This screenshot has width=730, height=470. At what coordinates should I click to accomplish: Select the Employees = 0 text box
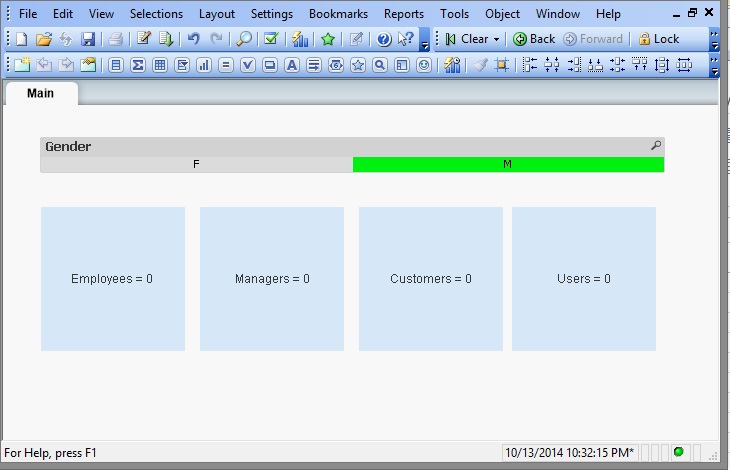(113, 279)
